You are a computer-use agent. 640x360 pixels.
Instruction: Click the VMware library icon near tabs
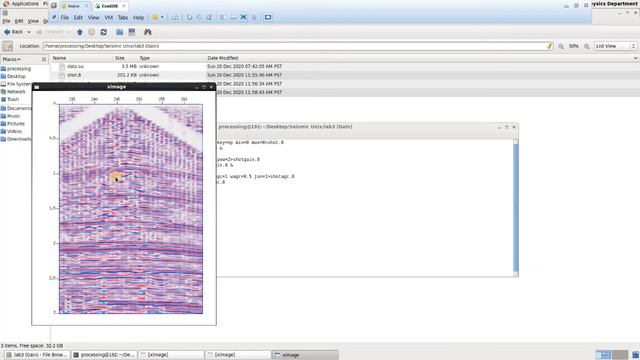(53, 6)
